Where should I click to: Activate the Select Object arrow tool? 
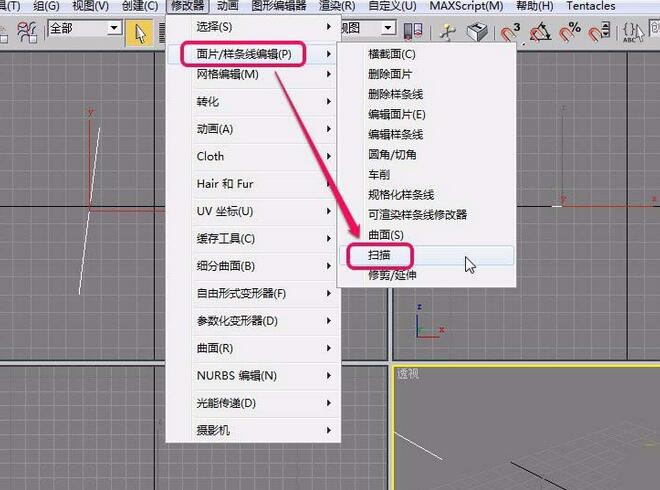coord(140,32)
